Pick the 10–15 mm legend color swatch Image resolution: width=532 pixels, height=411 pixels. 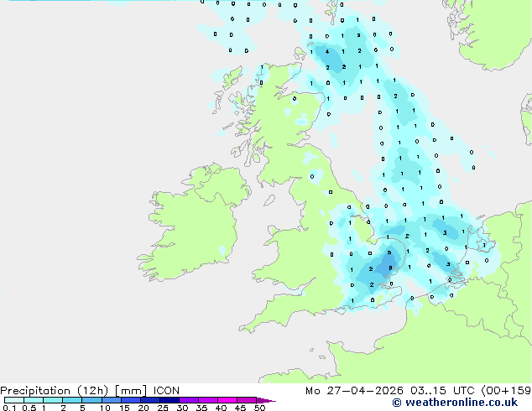point(111,400)
